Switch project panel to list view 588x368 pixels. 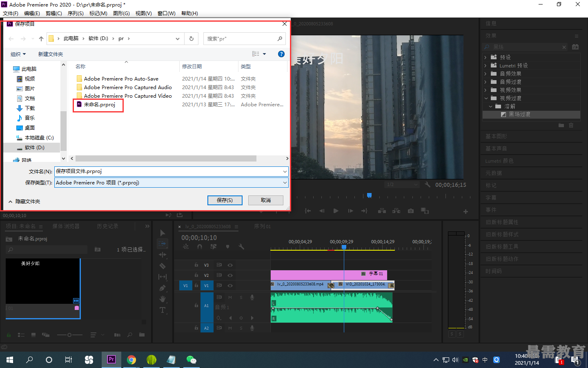tap(21, 335)
